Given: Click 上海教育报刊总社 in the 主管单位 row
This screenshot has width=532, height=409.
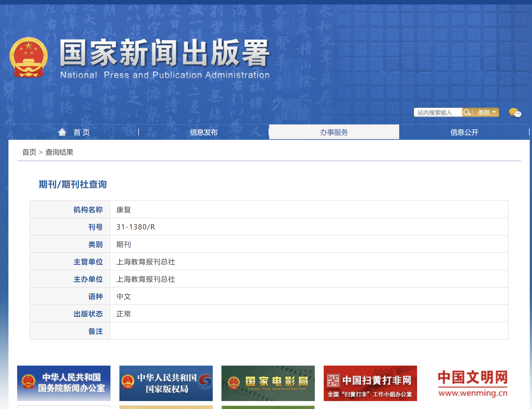Looking at the screenshot, I should [x=146, y=262].
